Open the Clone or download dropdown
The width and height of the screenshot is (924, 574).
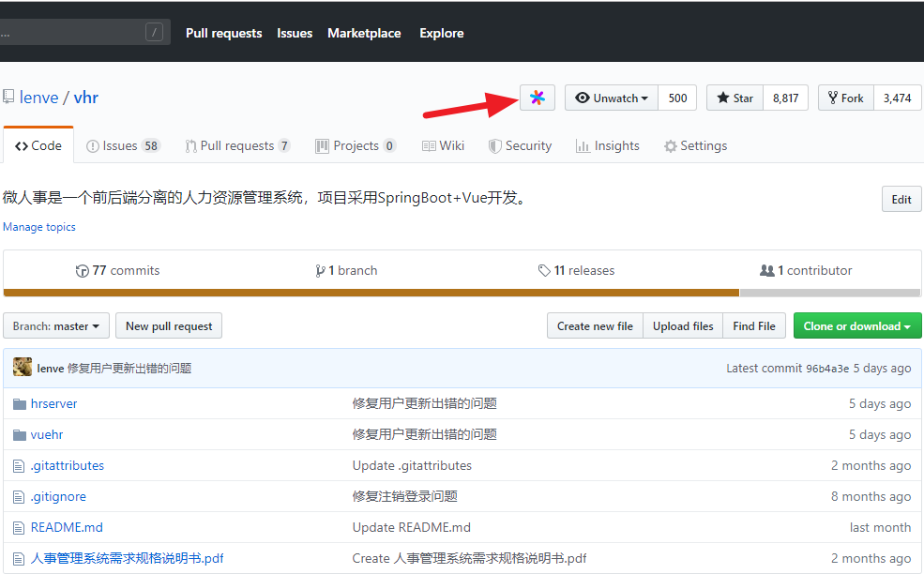point(856,325)
